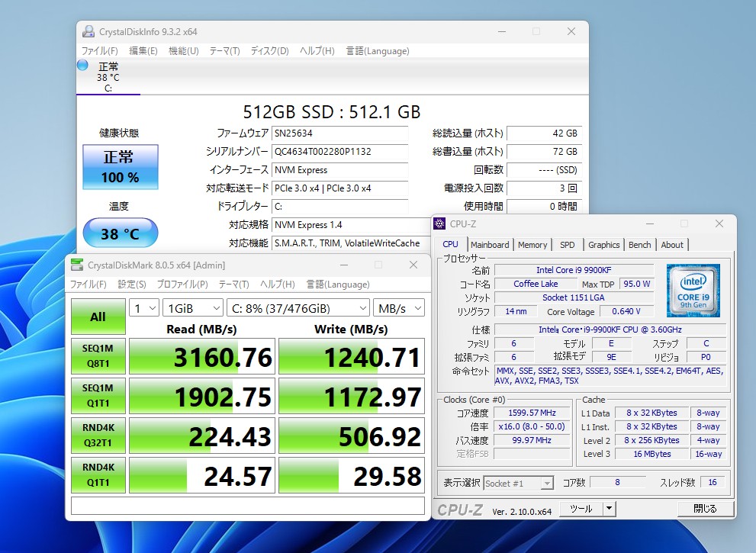
Task: Click the CrystalDiskMark title bar app icon
Action: pos(76,265)
